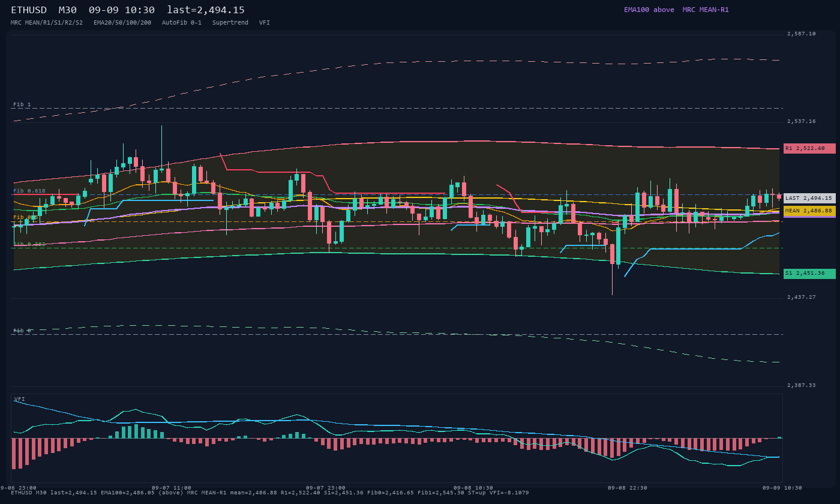The height and width of the screenshot is (504, 840).
Task: Click the 09-09 10:30 timestamp in header
Action: pyautogui.click(x=121, y=10)
